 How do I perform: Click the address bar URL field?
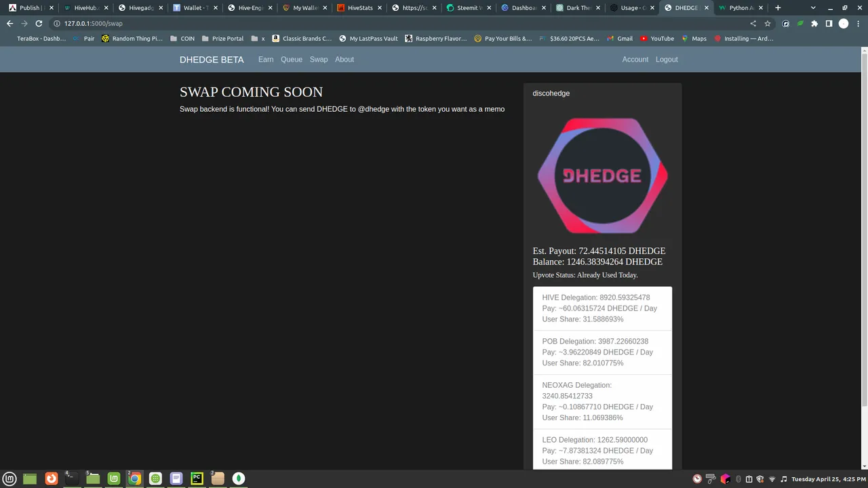400,23
